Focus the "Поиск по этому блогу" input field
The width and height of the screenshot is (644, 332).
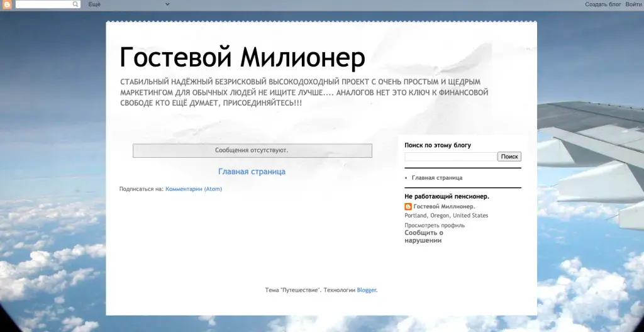tap(450, 157)
